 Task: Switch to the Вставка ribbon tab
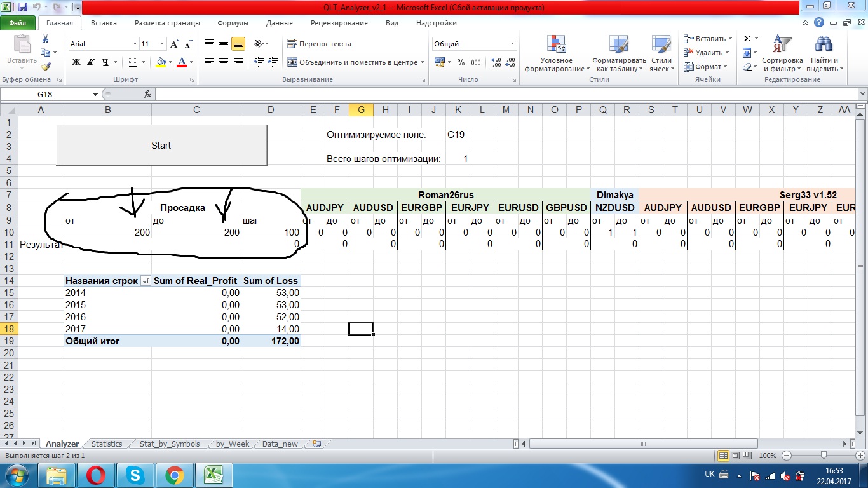[x=104, y=23]
